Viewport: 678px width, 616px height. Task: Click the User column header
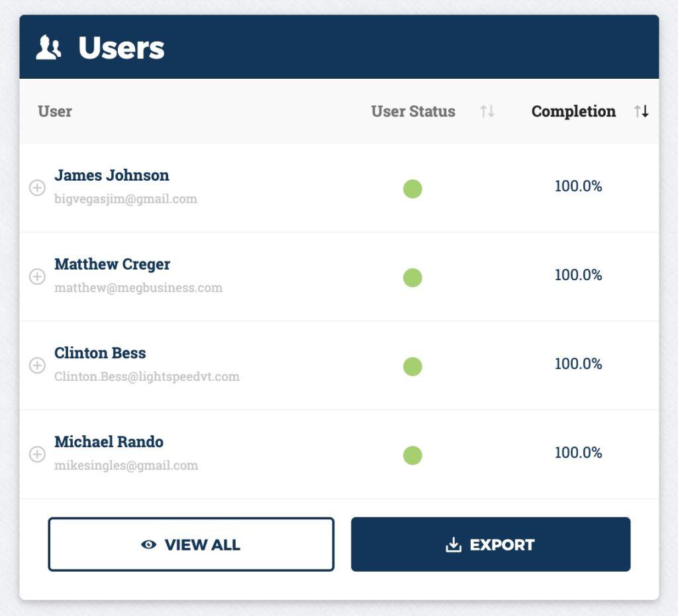coord(55,111)
